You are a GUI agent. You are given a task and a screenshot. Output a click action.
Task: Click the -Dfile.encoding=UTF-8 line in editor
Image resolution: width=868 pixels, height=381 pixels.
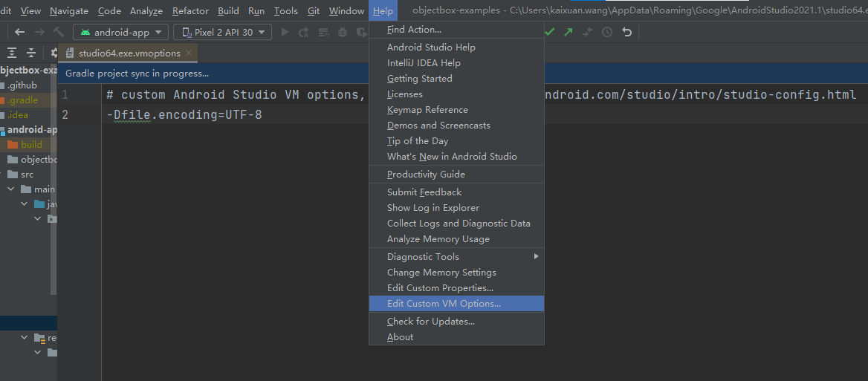(x=184, y=115)
